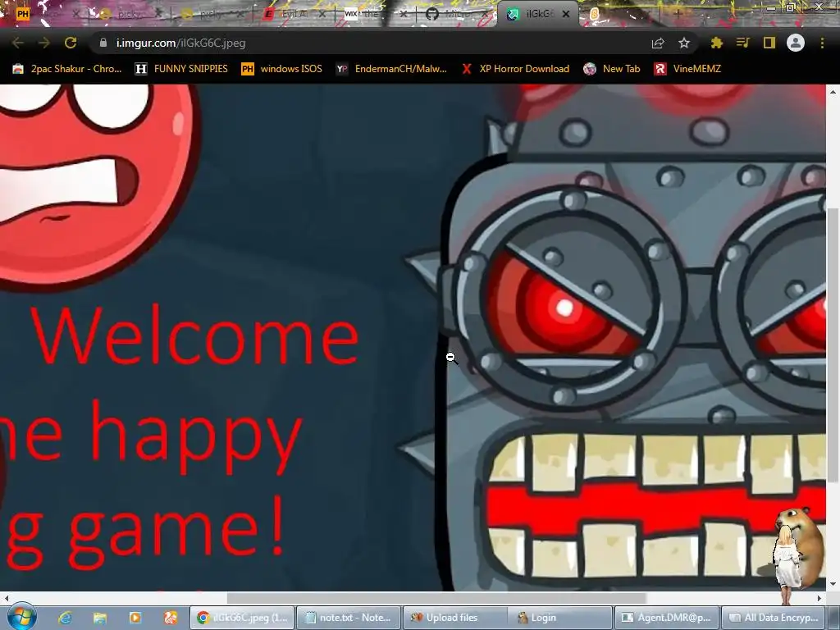Click the horizontal scrollbar right arrow
840x630 pixels.
click(819, 597)
